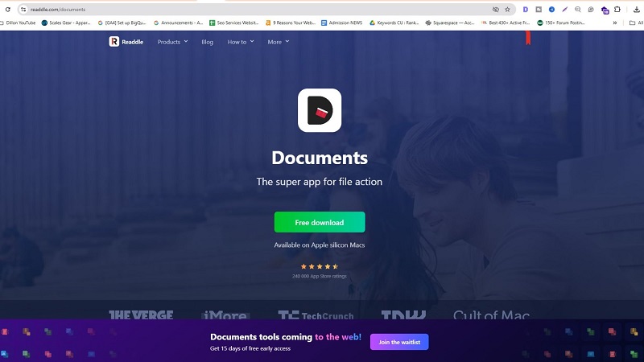Click the Join the waitlist button
Image resolution: width=644 pixels, height=362 pixels.
pos(399,342)
